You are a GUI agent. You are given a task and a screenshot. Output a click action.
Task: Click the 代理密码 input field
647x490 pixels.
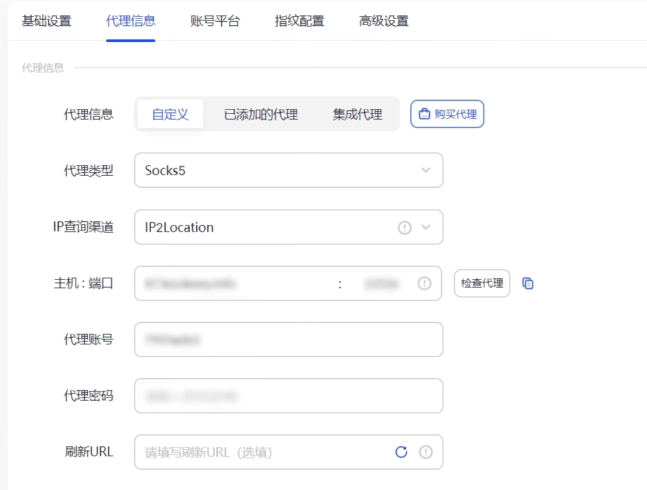click(289, 396)
